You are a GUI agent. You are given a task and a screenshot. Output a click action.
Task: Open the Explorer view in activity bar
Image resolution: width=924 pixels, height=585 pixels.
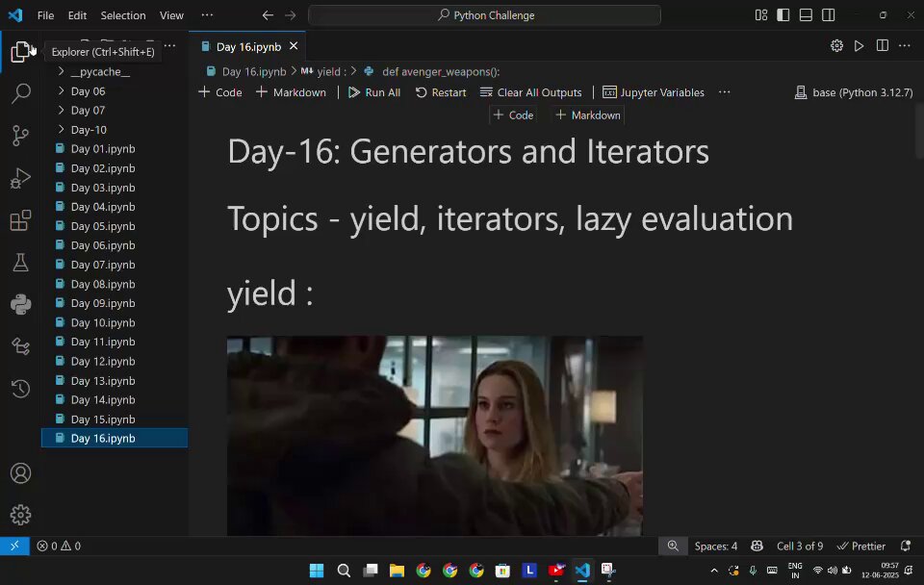point(20,52)
